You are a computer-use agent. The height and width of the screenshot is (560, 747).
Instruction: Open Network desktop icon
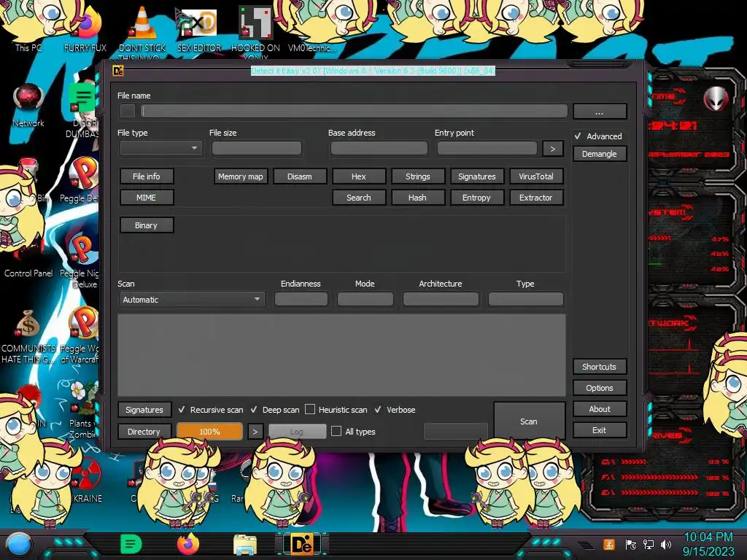pos(28,106)
